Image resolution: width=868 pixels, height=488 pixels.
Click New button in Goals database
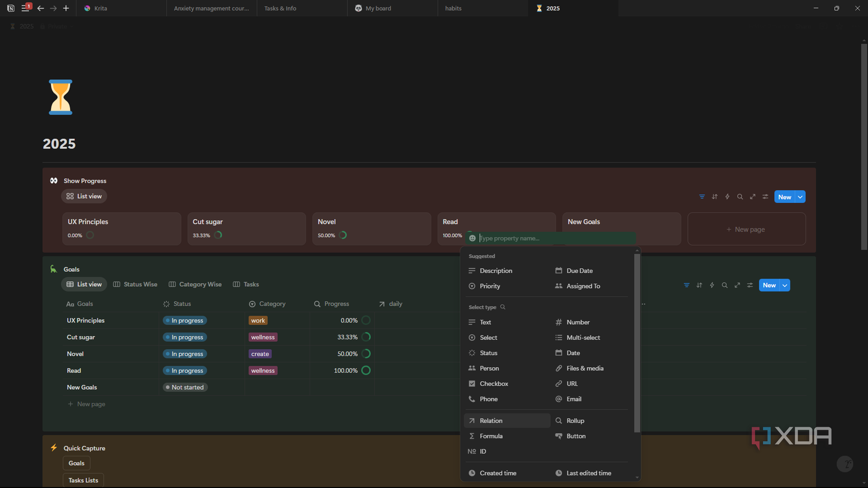[x=769, y=285]
